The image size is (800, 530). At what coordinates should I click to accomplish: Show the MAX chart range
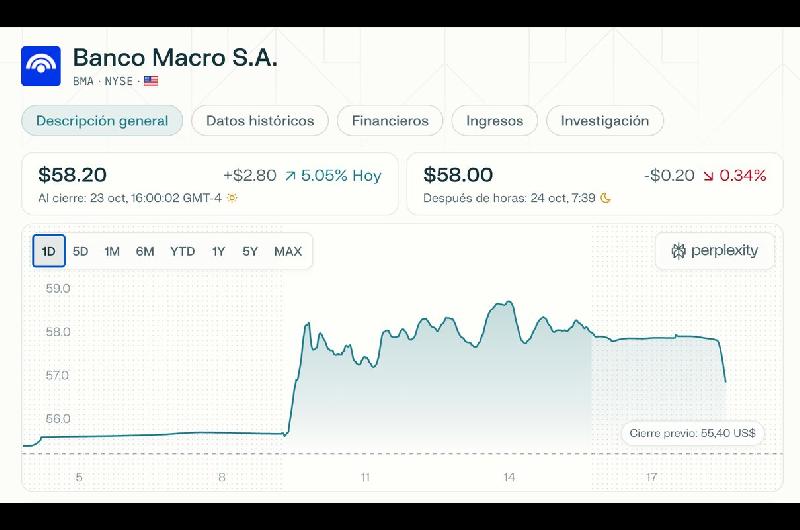tap(288, 251)
